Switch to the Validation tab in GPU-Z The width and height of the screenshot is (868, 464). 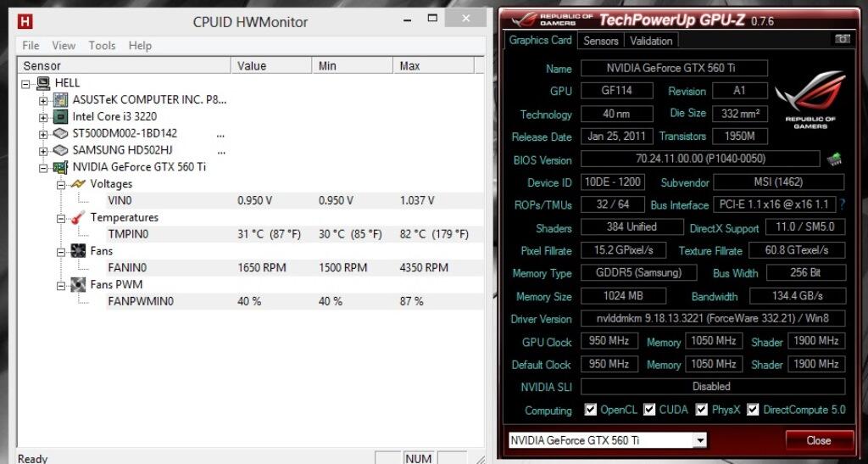pos(651,41)
